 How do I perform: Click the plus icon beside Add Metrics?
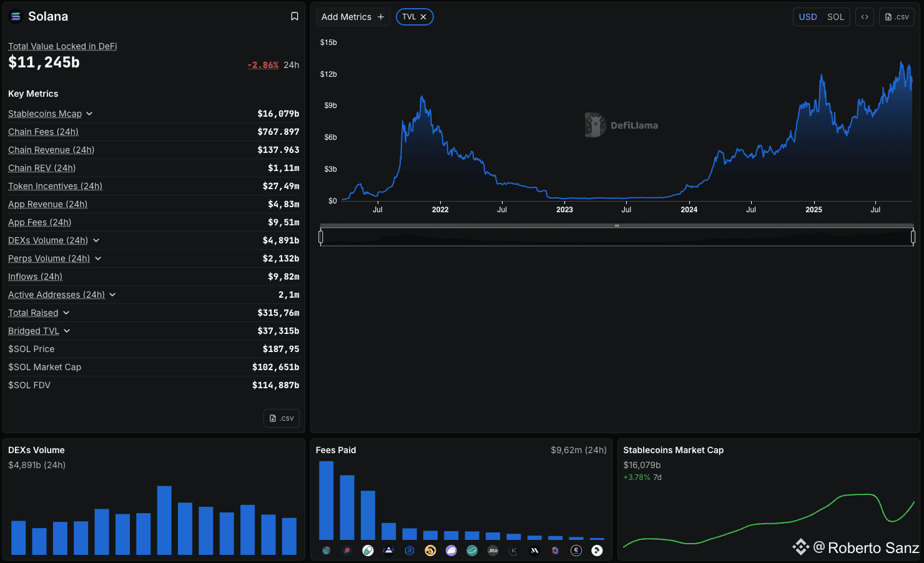(x=381, y=17)
